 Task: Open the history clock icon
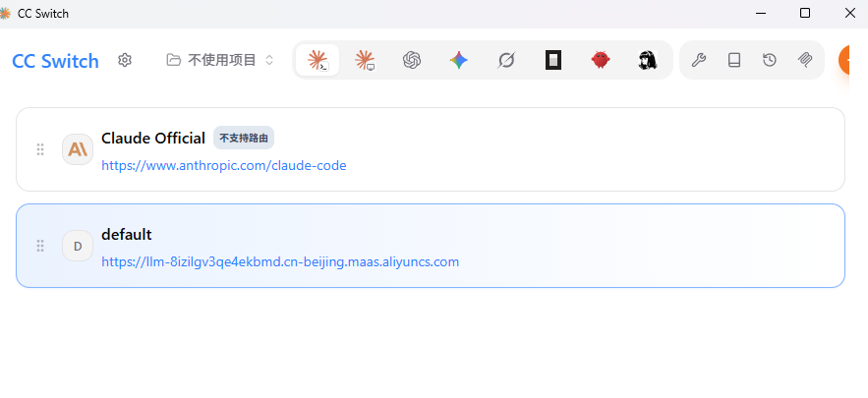(x=770, y=60)
